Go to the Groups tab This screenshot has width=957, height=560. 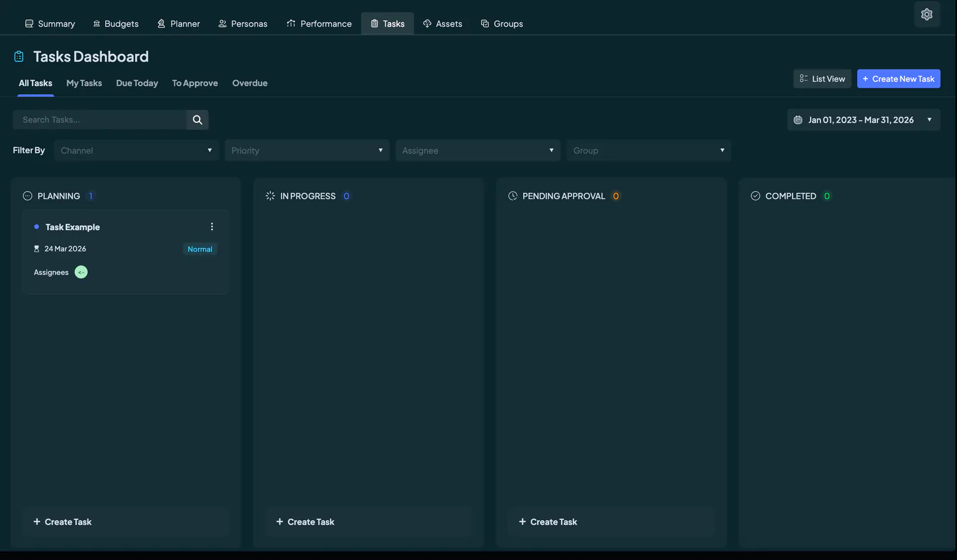(x=502, y=24)
